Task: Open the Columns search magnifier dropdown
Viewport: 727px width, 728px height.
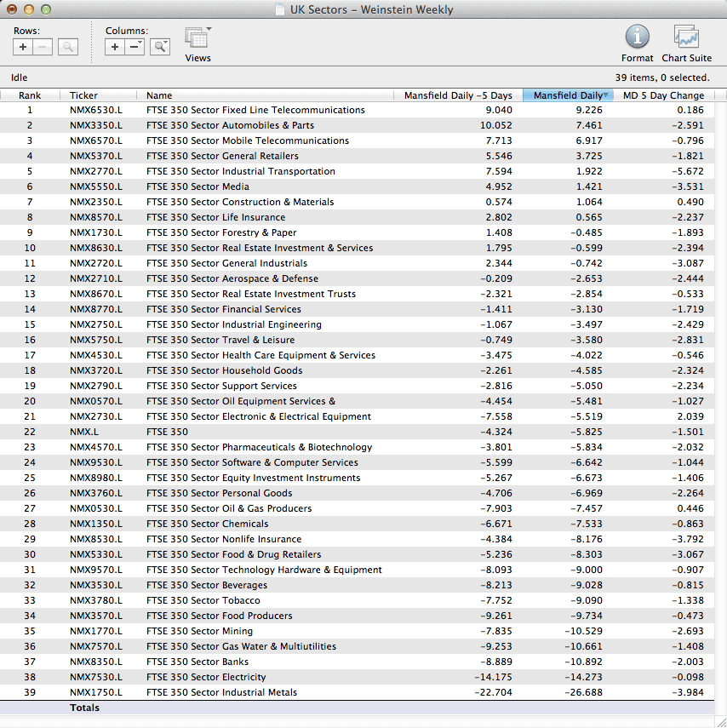Action: 160,47
